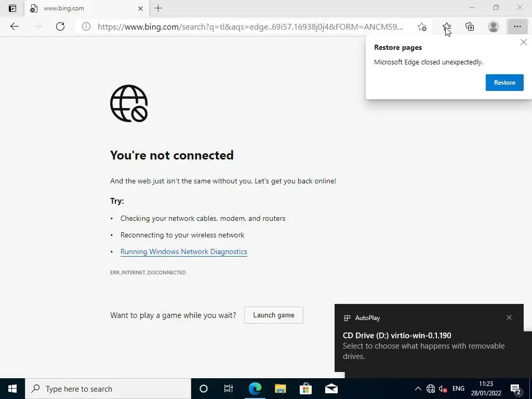Open Microsoft Store from taskbar

[305, 389]
